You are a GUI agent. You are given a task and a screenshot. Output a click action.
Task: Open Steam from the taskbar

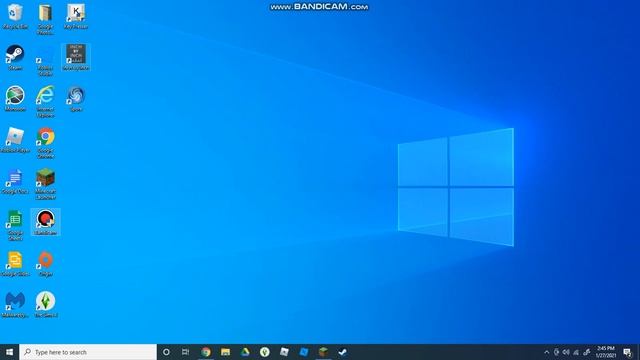[x=343, y=352]
